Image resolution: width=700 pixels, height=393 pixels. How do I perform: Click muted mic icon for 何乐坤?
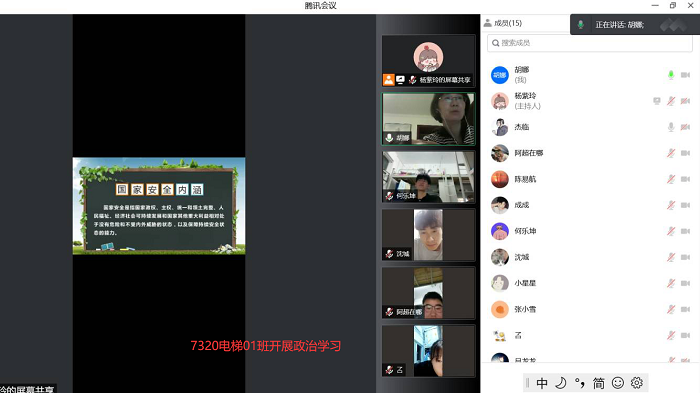tap(671, 231)
